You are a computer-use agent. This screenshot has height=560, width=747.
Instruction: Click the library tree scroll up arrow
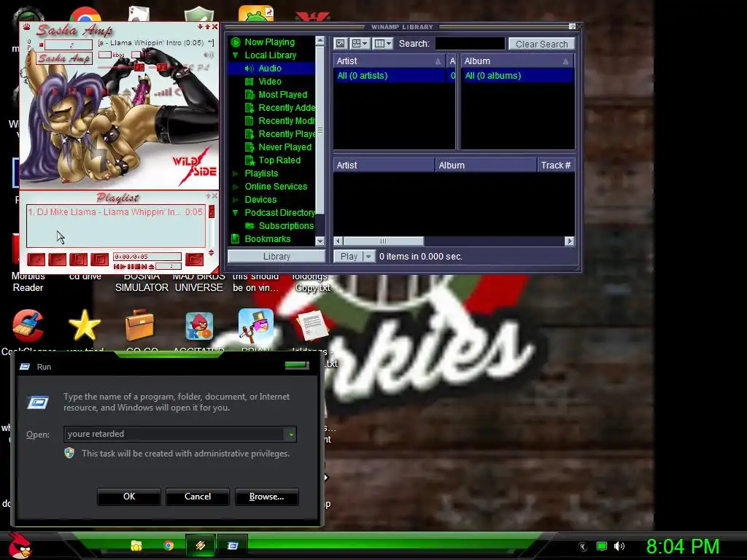tap(320, 41)
